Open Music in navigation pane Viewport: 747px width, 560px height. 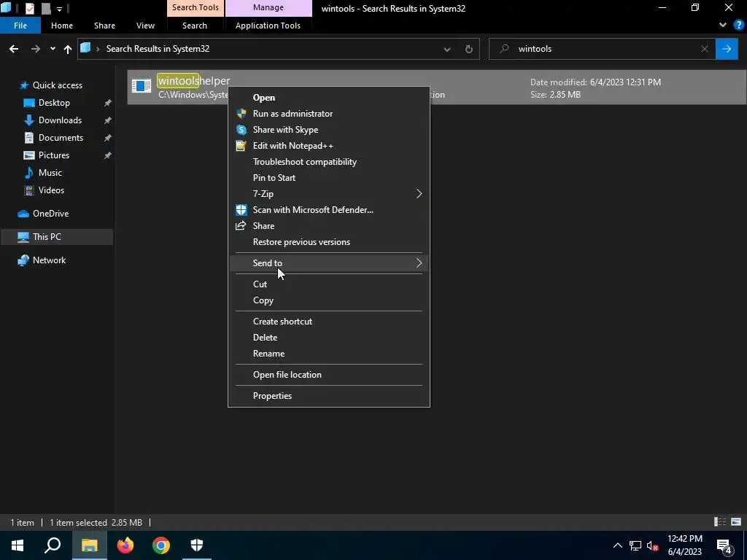50,173
